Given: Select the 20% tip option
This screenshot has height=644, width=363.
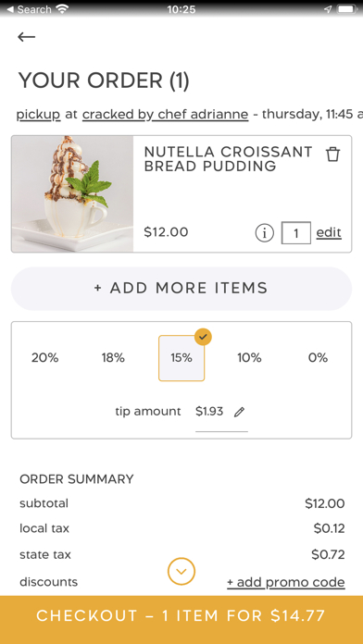Looking at the screenshot, I should click(45, 358).
